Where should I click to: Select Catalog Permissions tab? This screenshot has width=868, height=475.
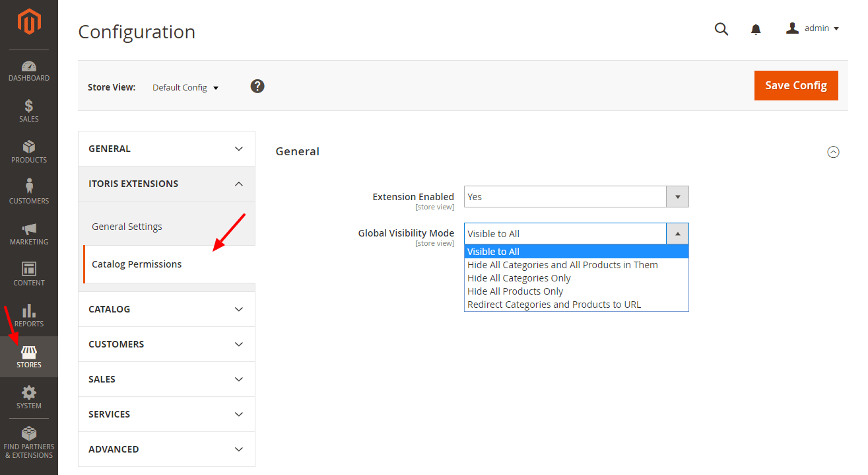[137, 264]
